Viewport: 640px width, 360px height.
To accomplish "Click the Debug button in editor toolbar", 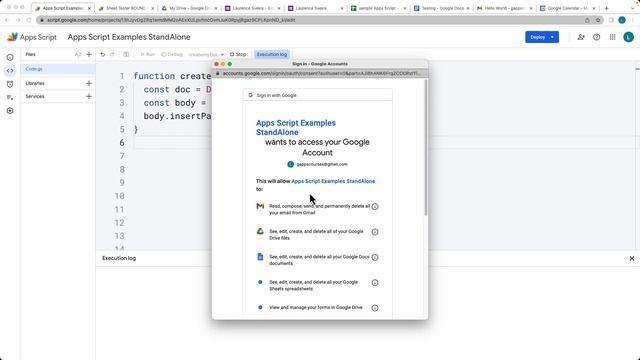I will [x=172, y=54].
